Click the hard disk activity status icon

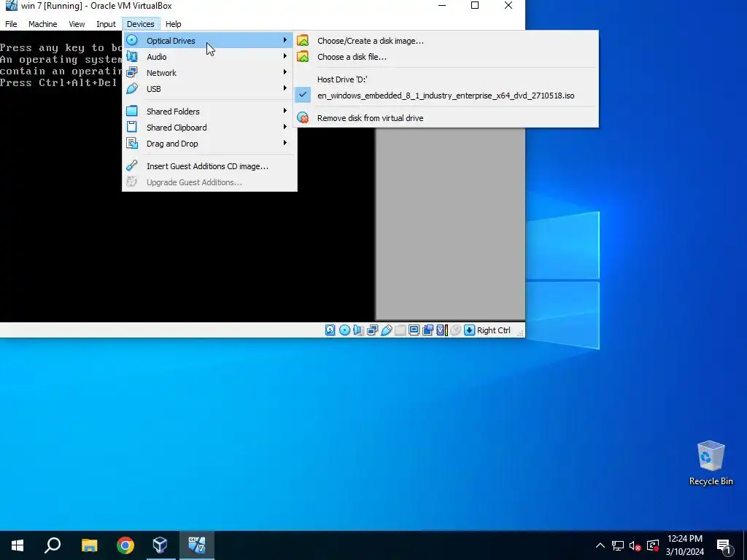pos(330,330)
